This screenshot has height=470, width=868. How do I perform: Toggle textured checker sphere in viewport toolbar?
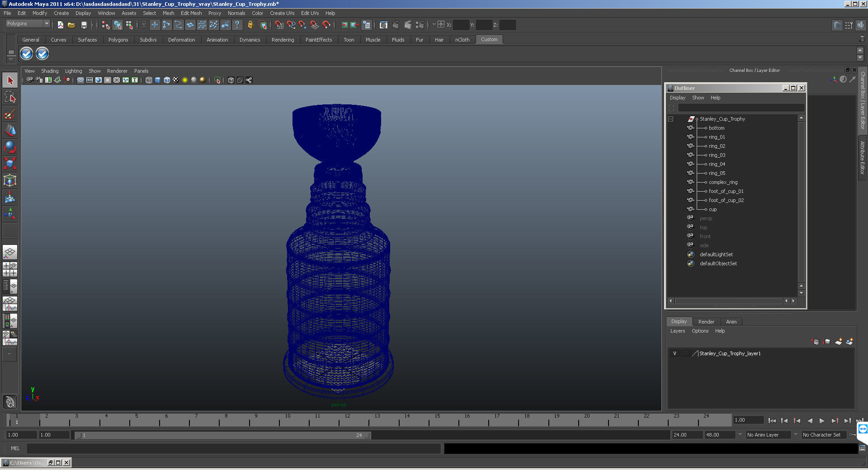(x=176, y=80)
